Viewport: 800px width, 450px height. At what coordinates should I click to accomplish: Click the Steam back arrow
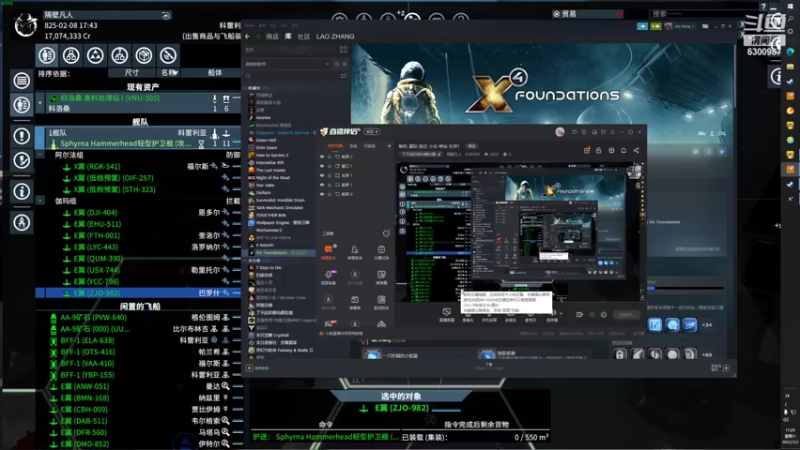click(x=247, y=36)
